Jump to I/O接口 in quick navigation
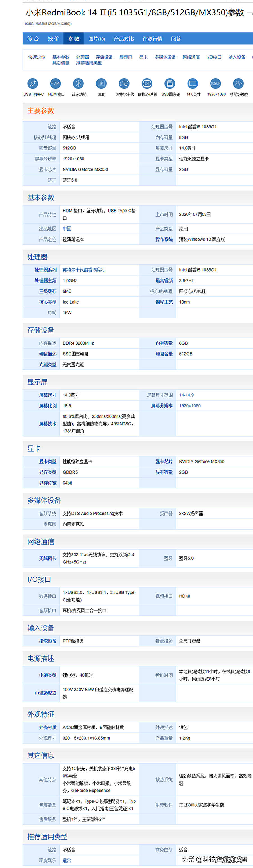The height and width of the screenshot is (868, 253). point(214,57)
